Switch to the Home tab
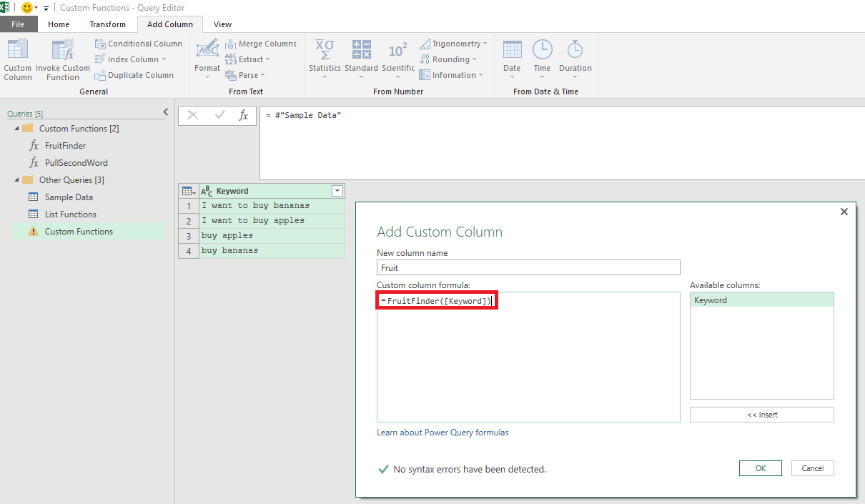 click(59, 24)
